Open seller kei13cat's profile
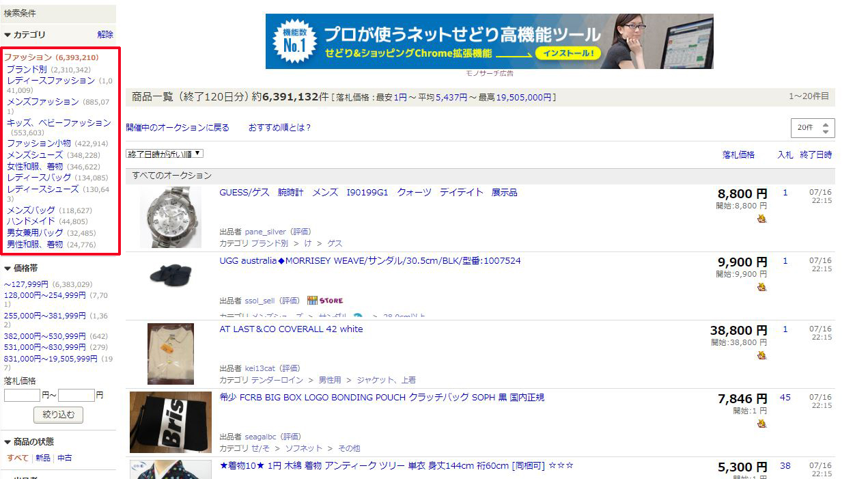This screenshot has width=868, height=479. click(260, 368)
